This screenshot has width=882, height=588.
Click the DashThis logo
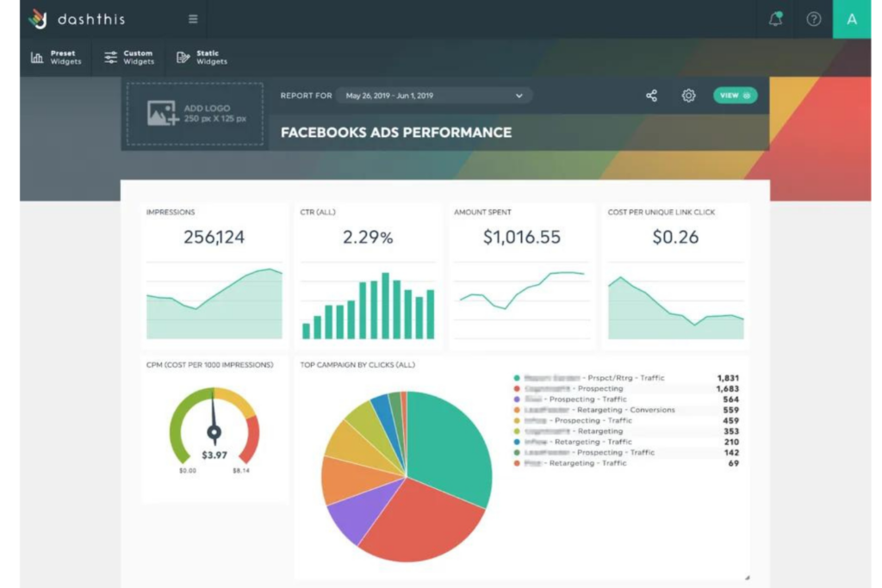click(x=77, y=19)
